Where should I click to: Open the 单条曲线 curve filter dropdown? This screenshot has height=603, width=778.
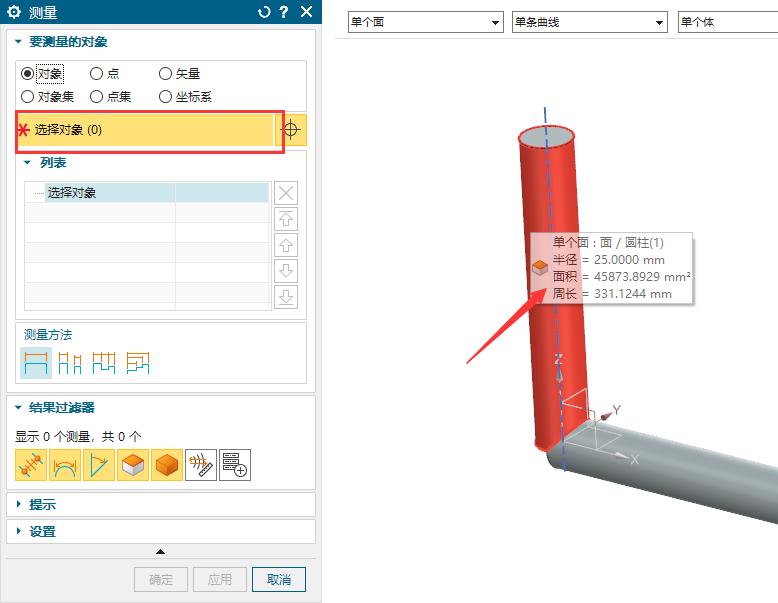[x=589, y=22]
